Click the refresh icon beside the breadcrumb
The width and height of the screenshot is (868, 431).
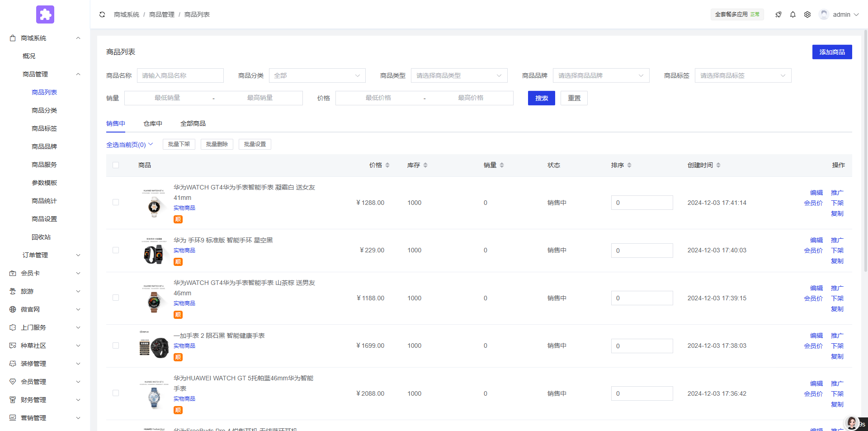pyautogui.click(x=102, y=14)
